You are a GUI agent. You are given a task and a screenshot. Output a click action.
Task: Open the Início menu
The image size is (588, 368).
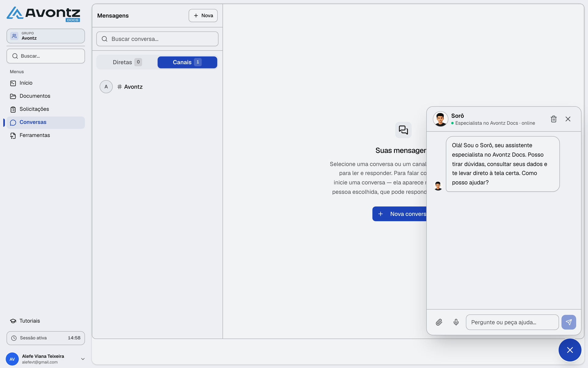coord(46,83)
